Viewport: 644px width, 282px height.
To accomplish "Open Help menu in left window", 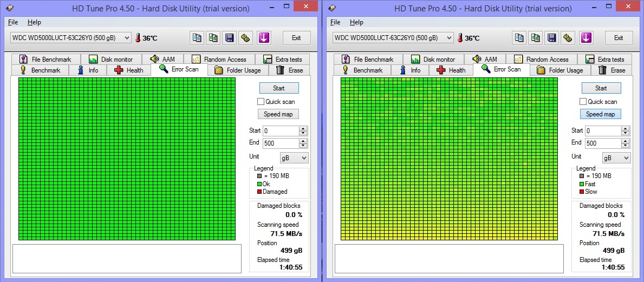I will 35,22.
